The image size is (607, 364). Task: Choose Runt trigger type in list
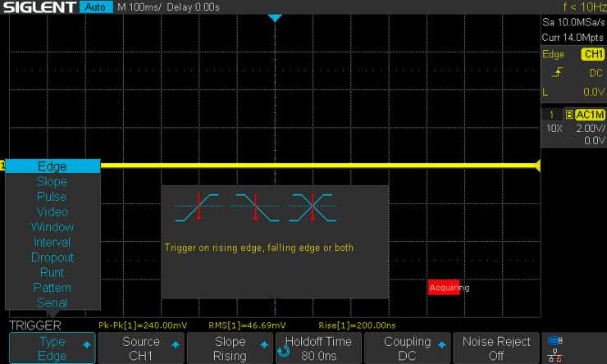tap(52, 272)
